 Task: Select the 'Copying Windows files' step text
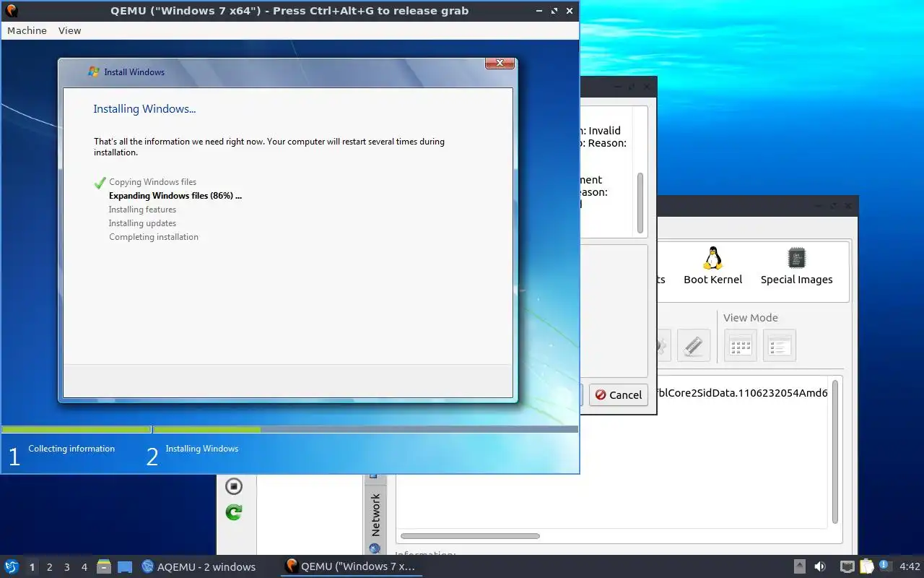(152, 182)
